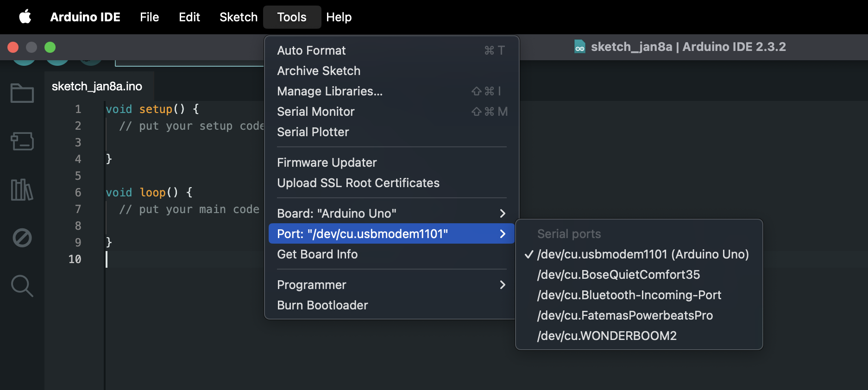
Task: Open the Apple menu logo
Action: point(25,17)
